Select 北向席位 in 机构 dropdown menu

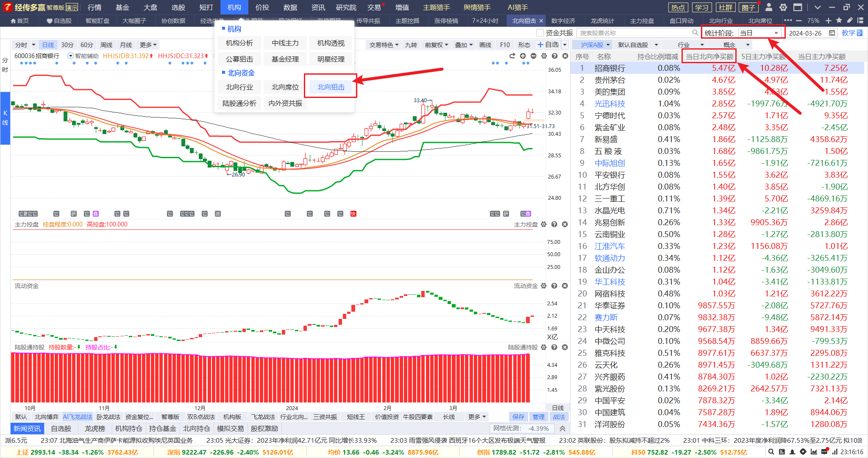pyautogui.click(x=285, y=87)
